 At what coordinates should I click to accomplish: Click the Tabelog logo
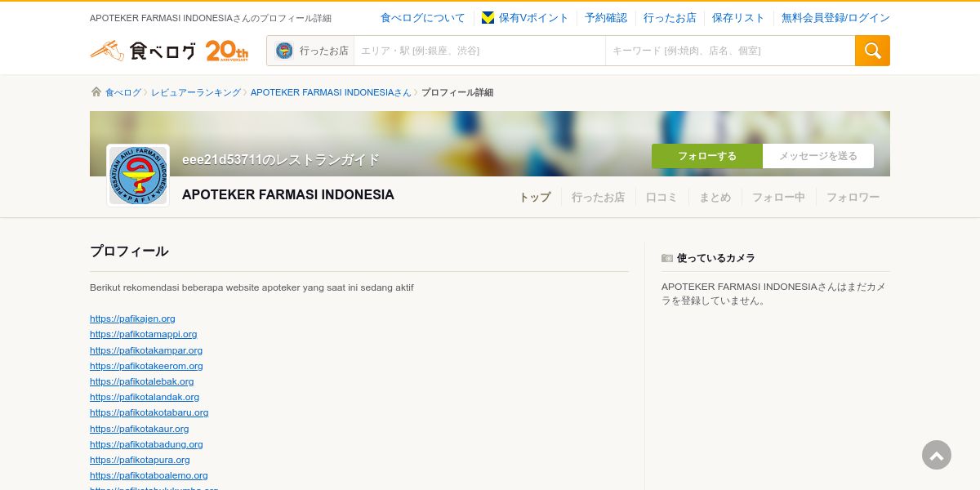click(x=143, y=51)
